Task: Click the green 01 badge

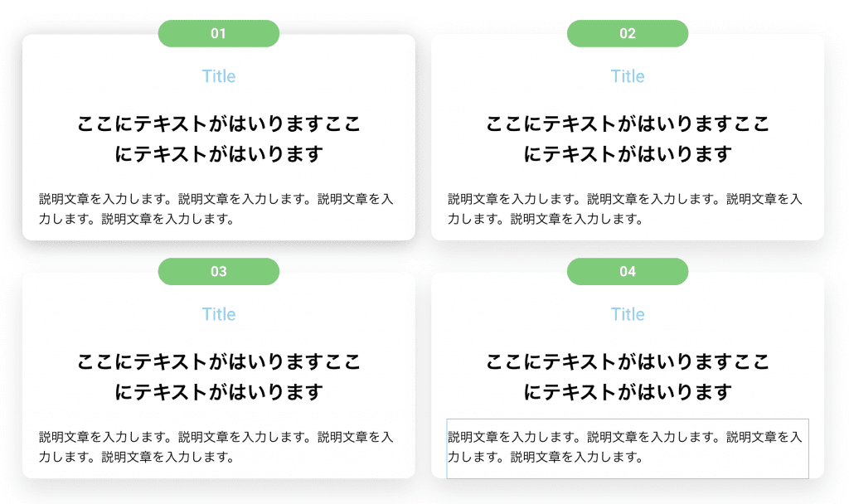Action: pyautogui.click(x=219, y=33)
